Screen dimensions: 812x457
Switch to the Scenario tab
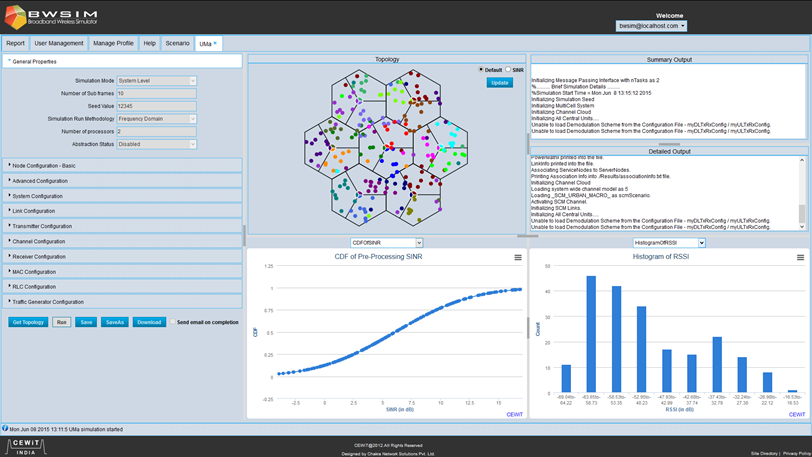click(178, 44)
